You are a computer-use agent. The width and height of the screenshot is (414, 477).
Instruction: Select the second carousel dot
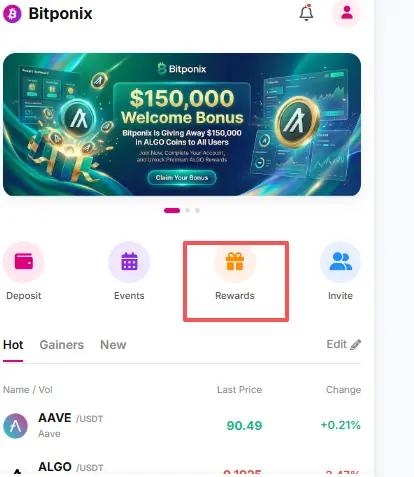(x=188, y=210)
